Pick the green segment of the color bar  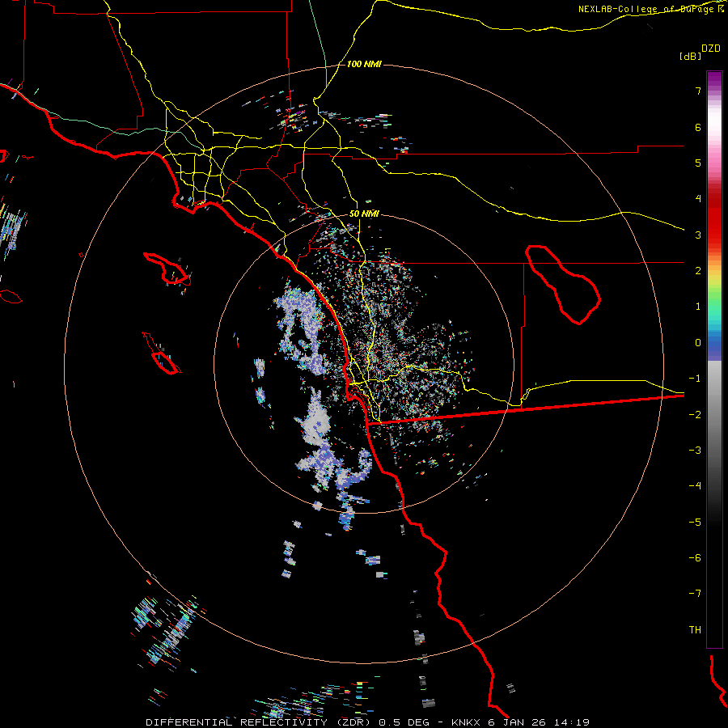pyautogui.click(x=714, y=302)
